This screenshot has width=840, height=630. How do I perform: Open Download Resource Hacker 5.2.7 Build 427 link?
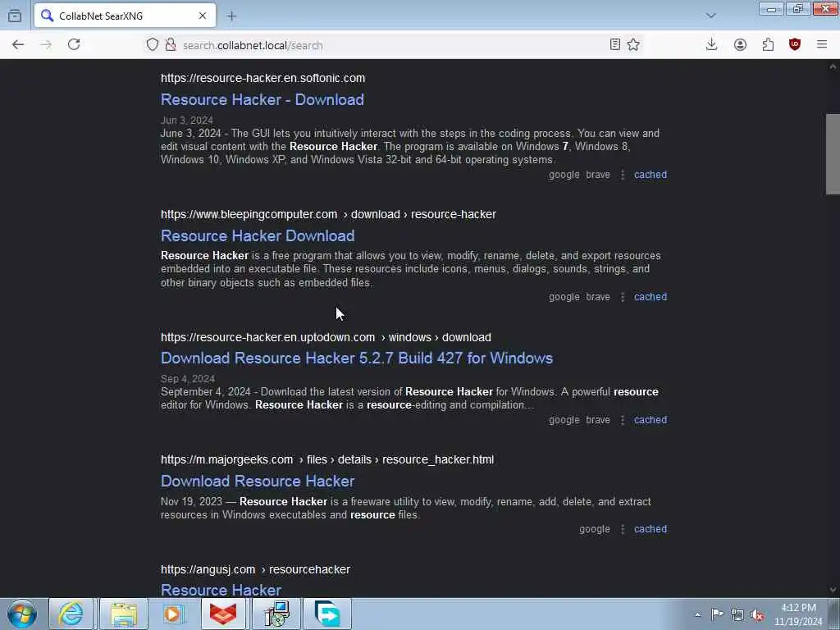(357, 358)
